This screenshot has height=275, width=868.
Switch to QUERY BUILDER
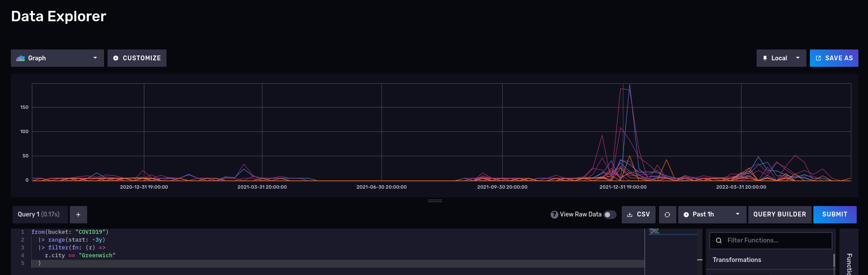point(780,215)
